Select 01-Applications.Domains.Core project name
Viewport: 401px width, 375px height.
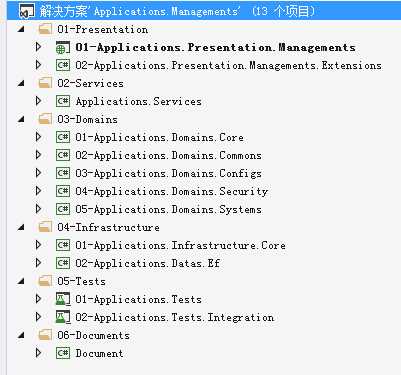click(159, 137)
